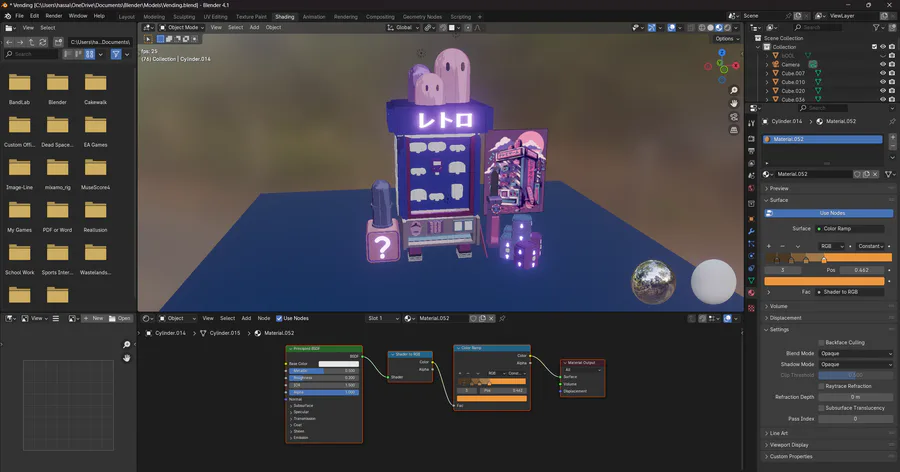Hide Camera in viewport via eye icon
The width and height of the screenshot is (900, 472).
tap(883, 64)
